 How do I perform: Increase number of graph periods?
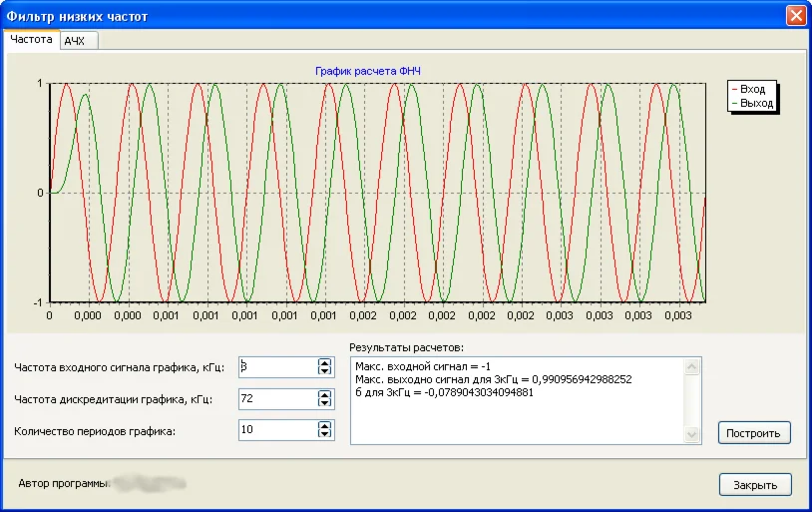point(323,425)
